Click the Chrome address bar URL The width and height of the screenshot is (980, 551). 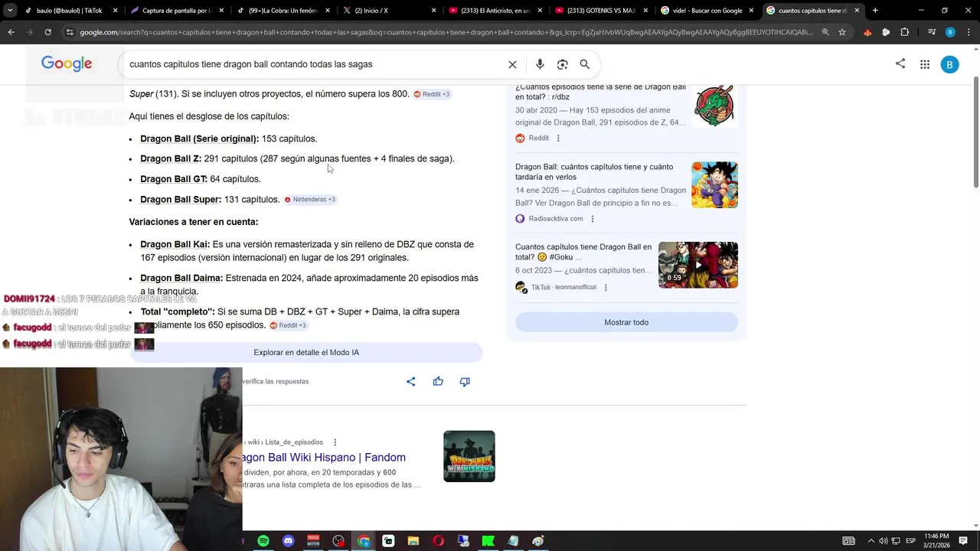pyautogui.click(x=446, y=32)
